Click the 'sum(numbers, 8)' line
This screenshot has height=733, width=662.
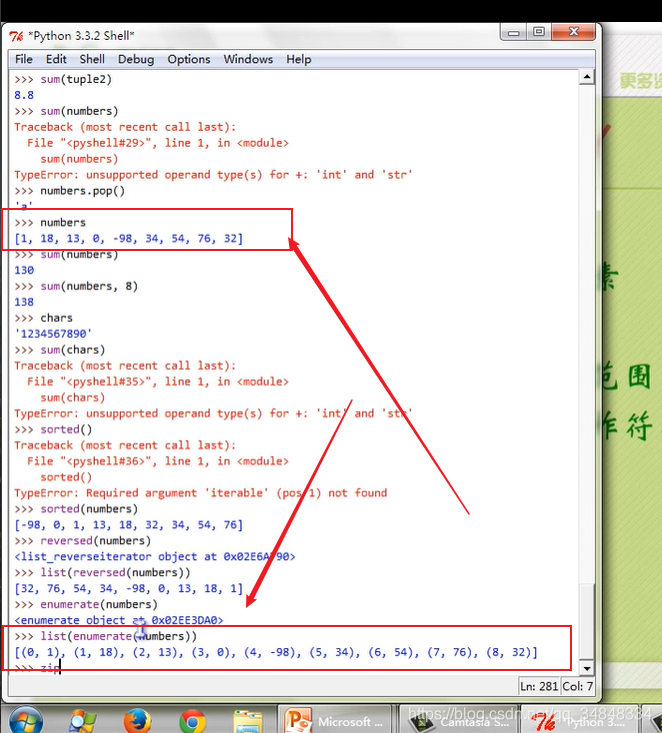click(x=76, y=286)
